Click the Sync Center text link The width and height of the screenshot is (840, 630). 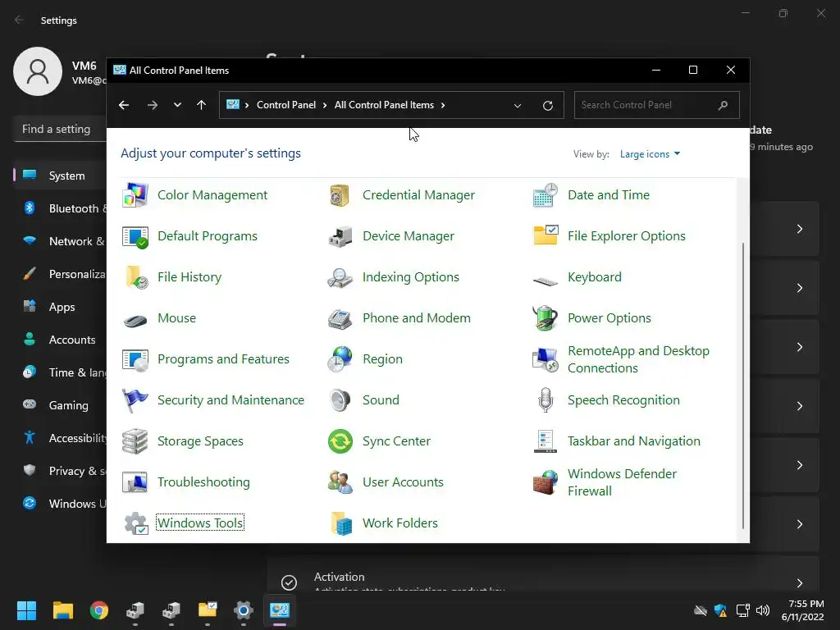pos(396,441)
